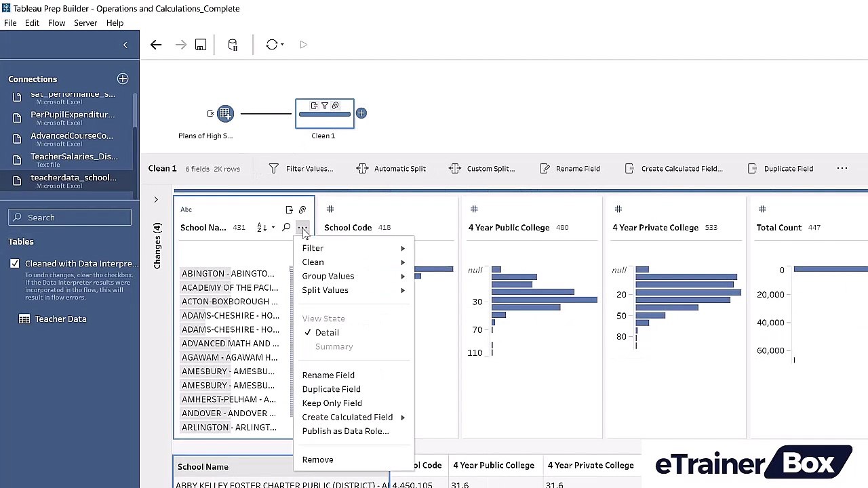The image size is (868, 488).
Task: Click the data source clipboard icon
Action: 233,45
